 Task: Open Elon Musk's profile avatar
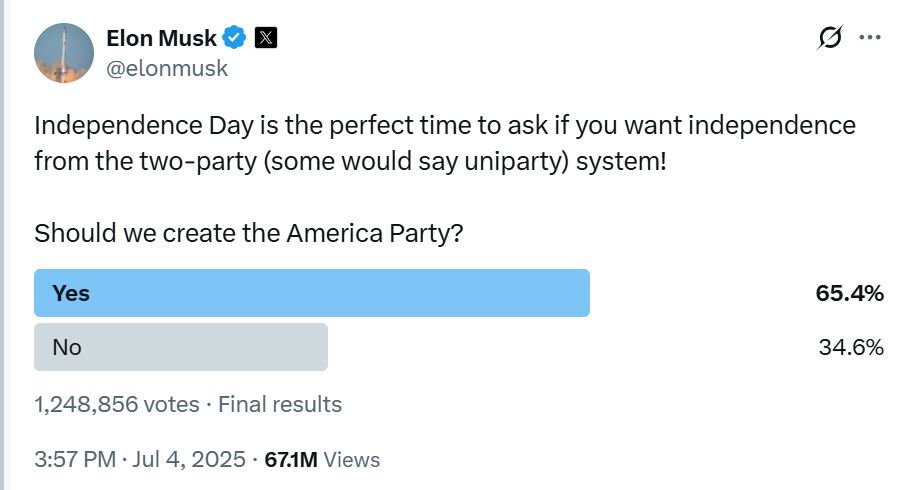(65, 52)
